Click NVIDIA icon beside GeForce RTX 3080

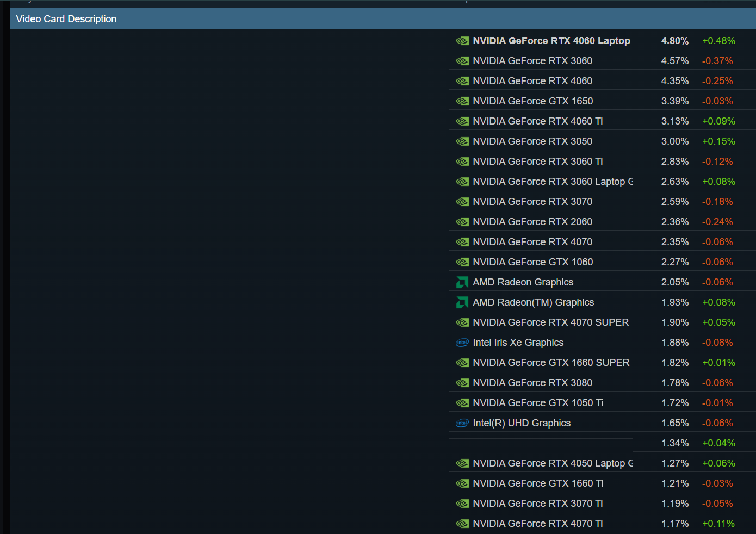click(462, 383)
